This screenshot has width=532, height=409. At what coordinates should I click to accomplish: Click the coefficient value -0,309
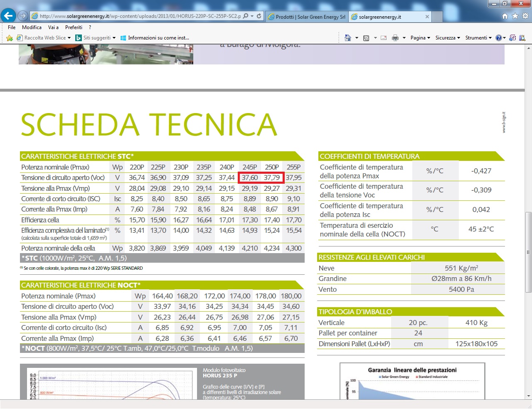coord(481,190)
